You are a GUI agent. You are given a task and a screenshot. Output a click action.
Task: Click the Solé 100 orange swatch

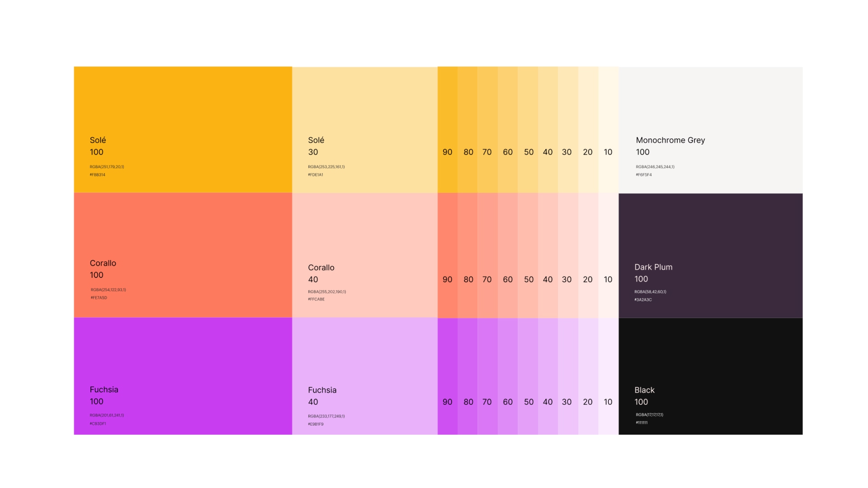click(183, 129)
